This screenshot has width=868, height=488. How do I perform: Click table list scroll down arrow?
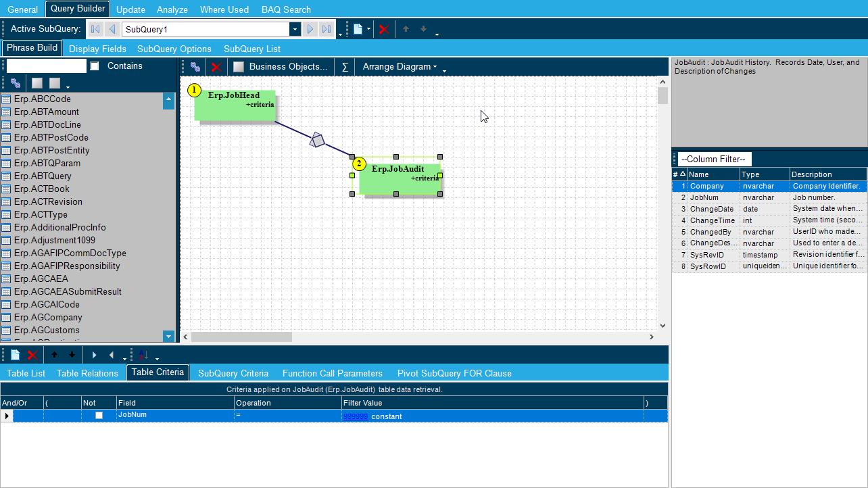[169, 336]
